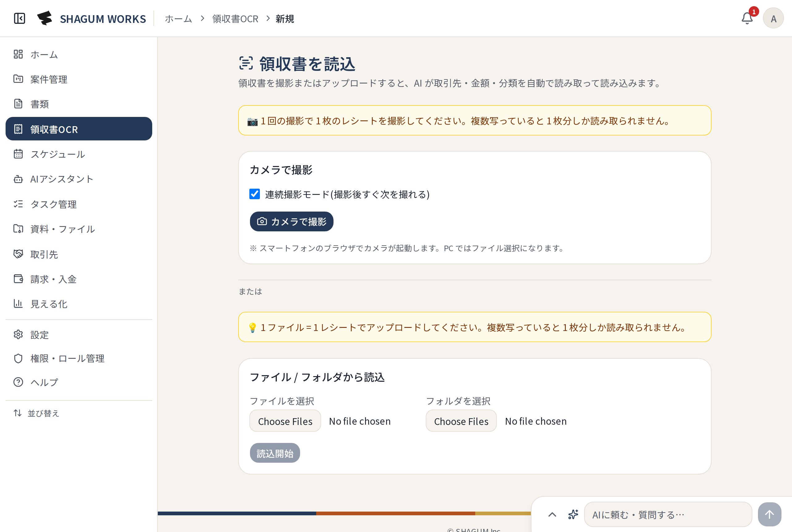Image resolution: width=792 pixels, height=532 pixels.
Task: Click the 読込開始 button
Action: pos(275,453)
